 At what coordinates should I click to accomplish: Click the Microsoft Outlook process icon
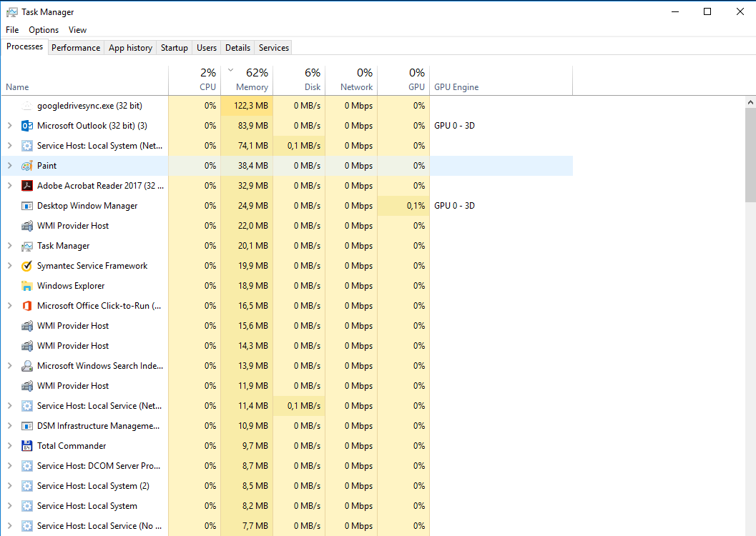tap(27, 126)
